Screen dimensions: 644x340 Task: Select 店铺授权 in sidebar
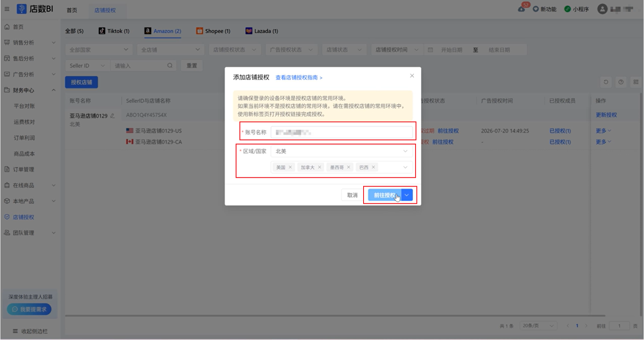point(24,217)
